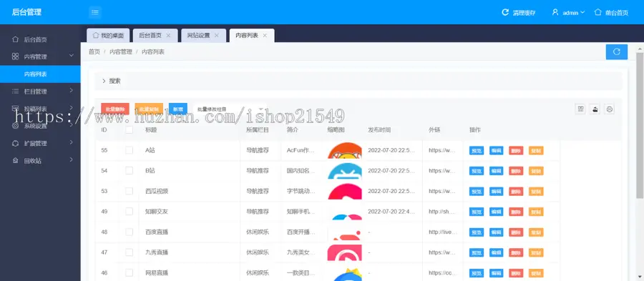Select all rows via header checkbox
644x281 pixels.
pyautogui.click(x=129, y=129)
